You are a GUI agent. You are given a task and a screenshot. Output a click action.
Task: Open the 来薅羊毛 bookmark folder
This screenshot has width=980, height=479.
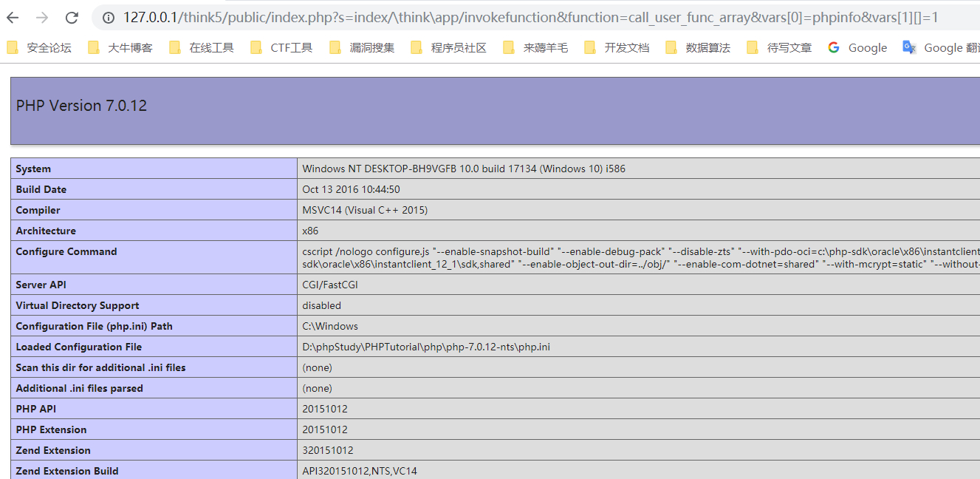[535, 48]
